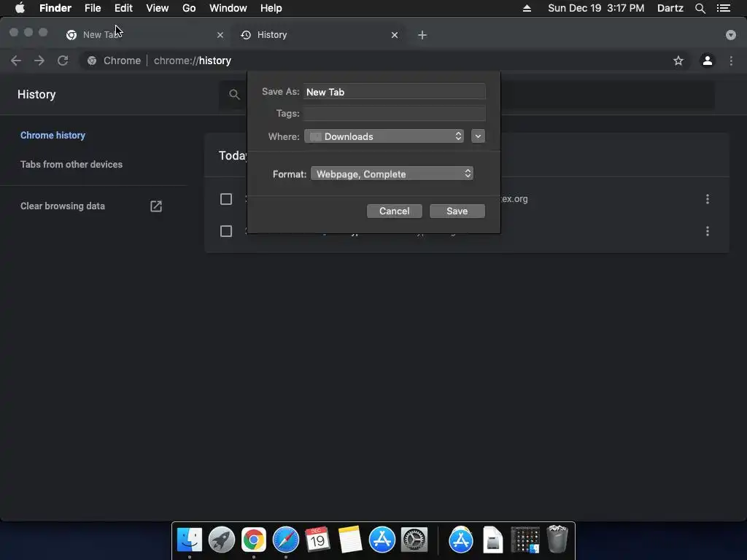This screenshot has height=560, width=747.
Task: Open Calendar from the Dock
Action: tap(317, 540)
